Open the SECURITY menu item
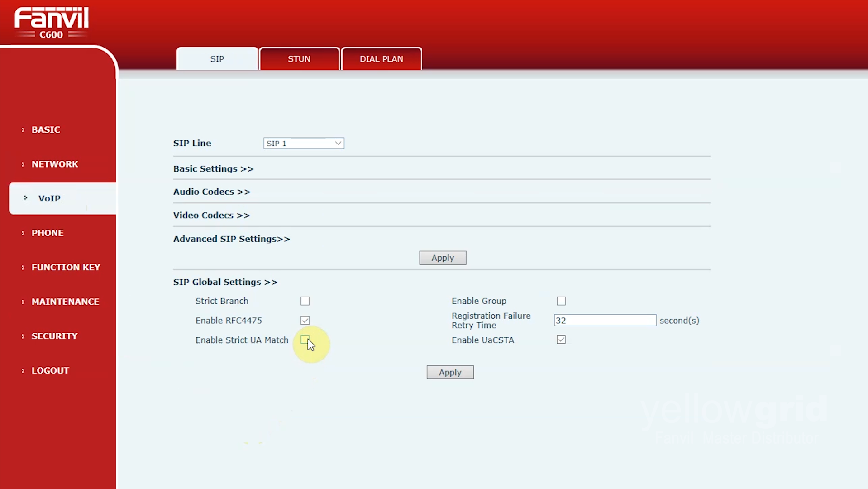The image size is (868, 489). (54, 336)
